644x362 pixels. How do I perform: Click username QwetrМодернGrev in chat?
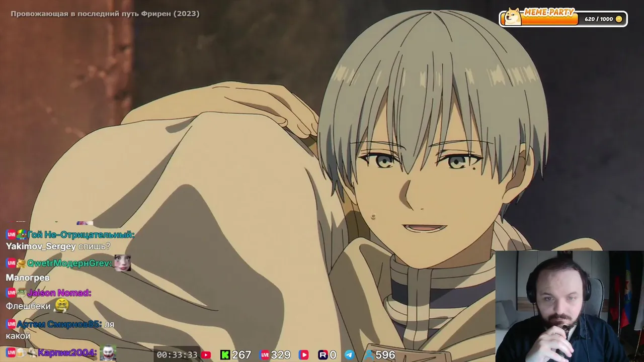coord(70,263)
